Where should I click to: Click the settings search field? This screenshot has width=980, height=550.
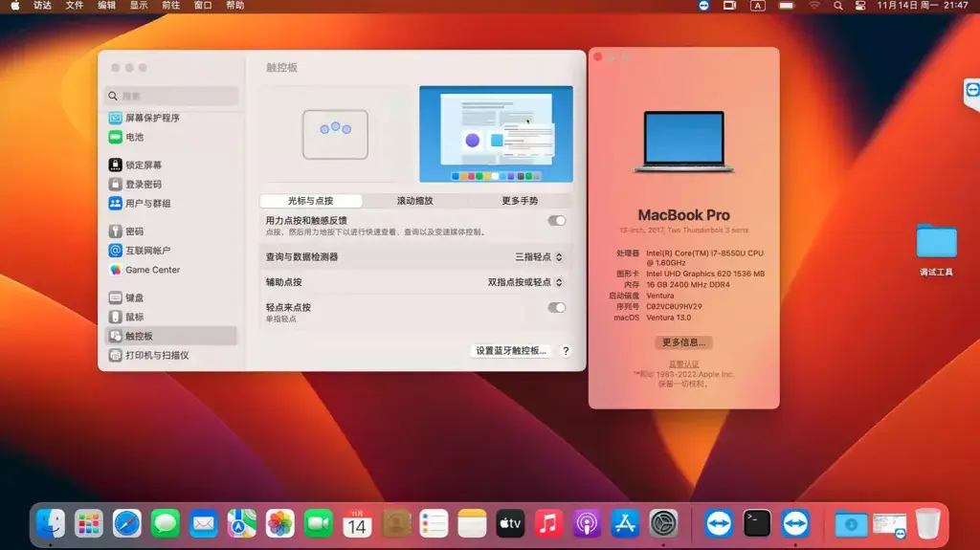point(172,96)
